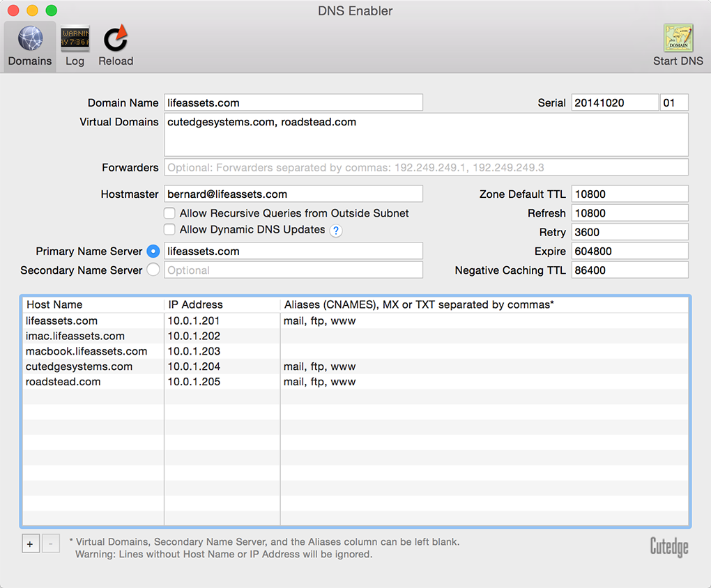Add a new host row with plus button
The height and width of the screenshot is (588, 711).
coord(31,543)
